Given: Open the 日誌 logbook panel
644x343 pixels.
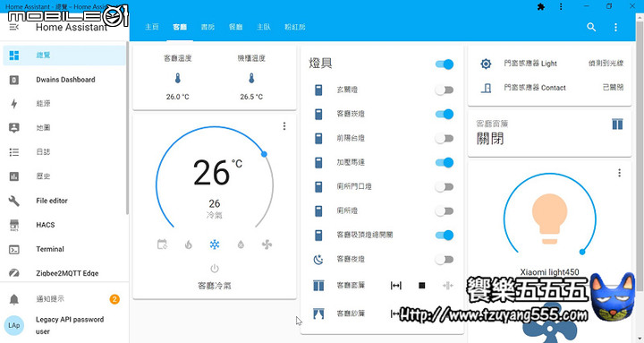Looking at the screenshot, I should click(64, 152).
